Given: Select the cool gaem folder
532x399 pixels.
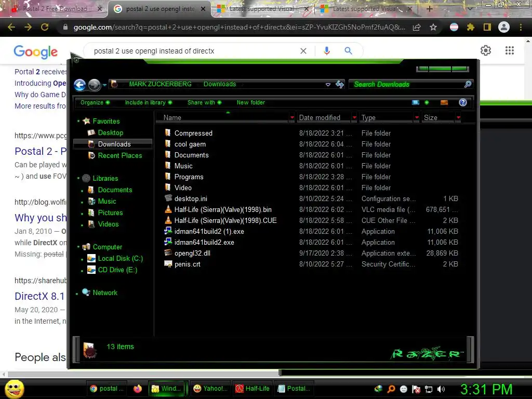Looking at the screenshot, I should tap(190, 144).
